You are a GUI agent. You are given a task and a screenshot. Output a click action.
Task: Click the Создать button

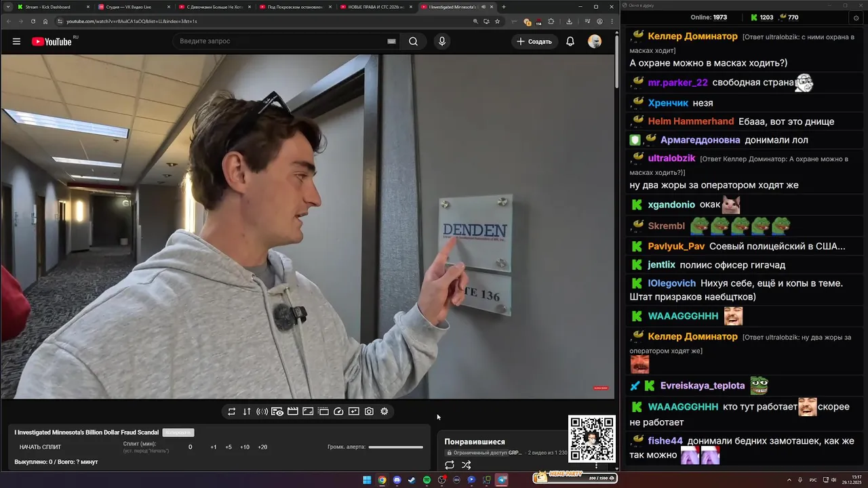pyautogui.click(x=534, y=41)
